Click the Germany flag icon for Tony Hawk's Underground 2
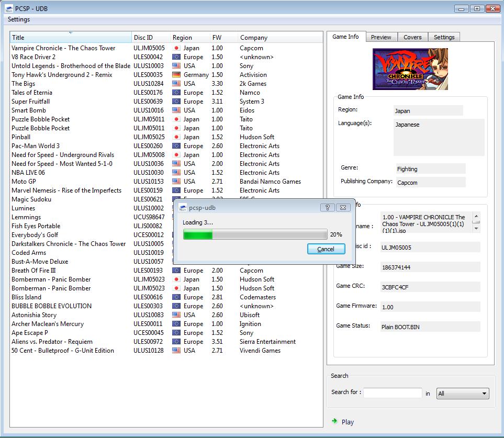The width and height of the screenshot is (504, 438). [x=176, y=75]
